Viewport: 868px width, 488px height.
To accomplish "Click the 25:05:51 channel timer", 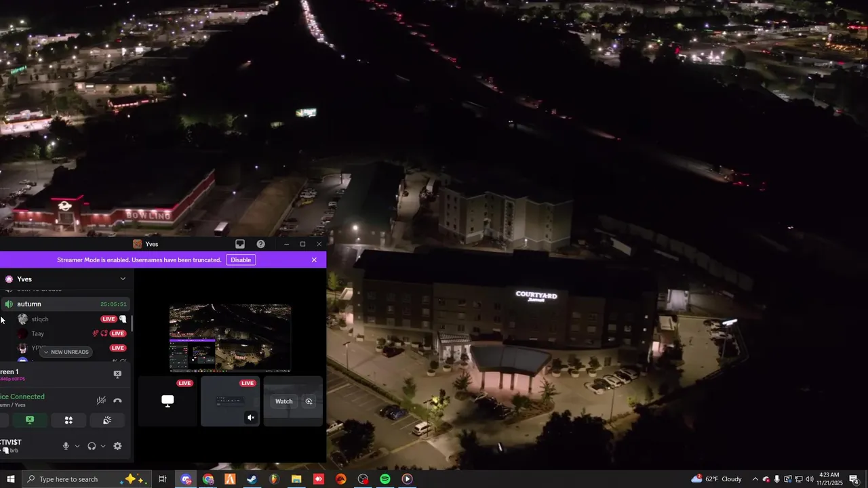I will tap(113, 304).
